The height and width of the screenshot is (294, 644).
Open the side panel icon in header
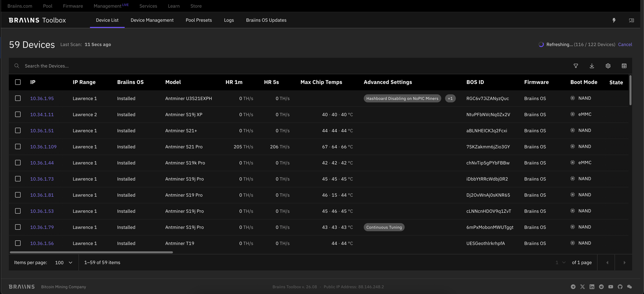tap(631, 20)
